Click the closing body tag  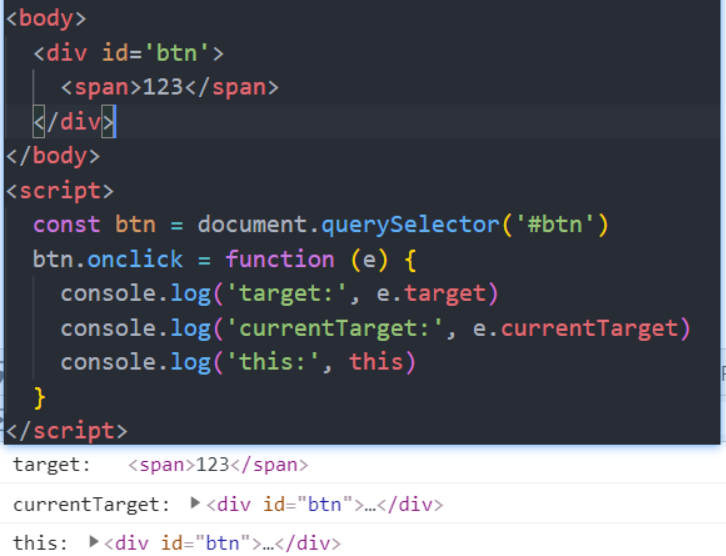click(x=53, y=156)
